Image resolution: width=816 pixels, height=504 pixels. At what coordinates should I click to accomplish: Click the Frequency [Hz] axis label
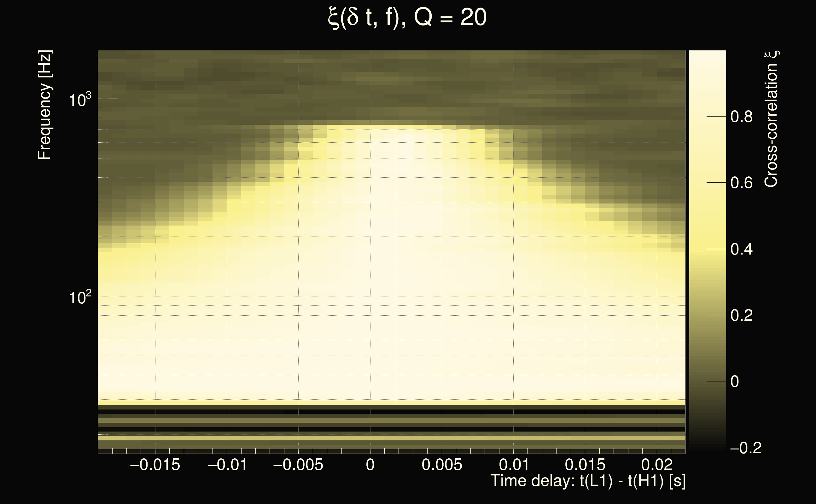click(x=44, y=105)
